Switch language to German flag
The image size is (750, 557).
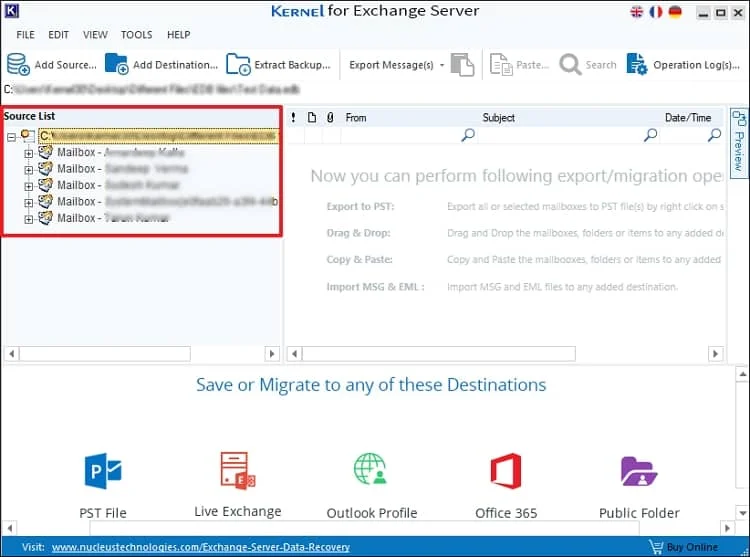pyautogui.click(x=675, y=12)
